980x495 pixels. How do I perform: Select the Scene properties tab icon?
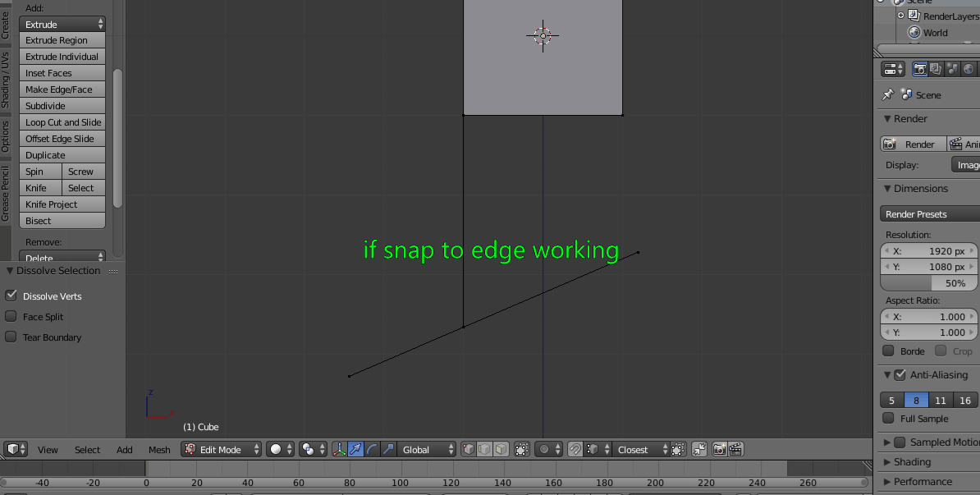point(952,69)
